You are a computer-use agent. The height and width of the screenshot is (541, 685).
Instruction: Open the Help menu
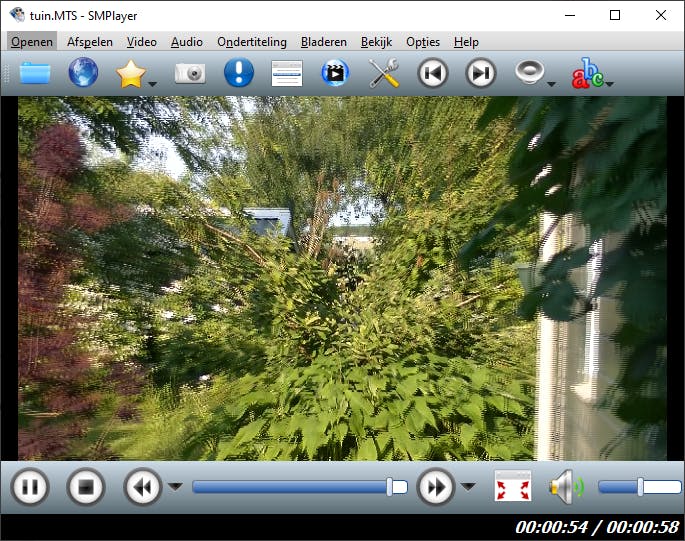tap(466, 42)
